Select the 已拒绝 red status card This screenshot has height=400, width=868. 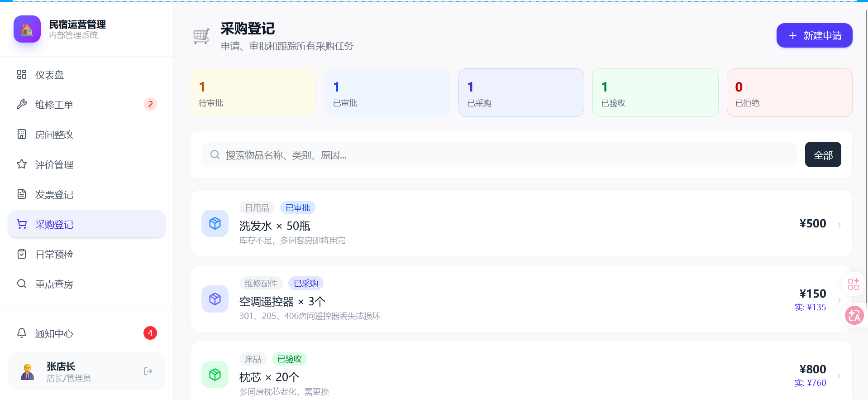(789, 93)
